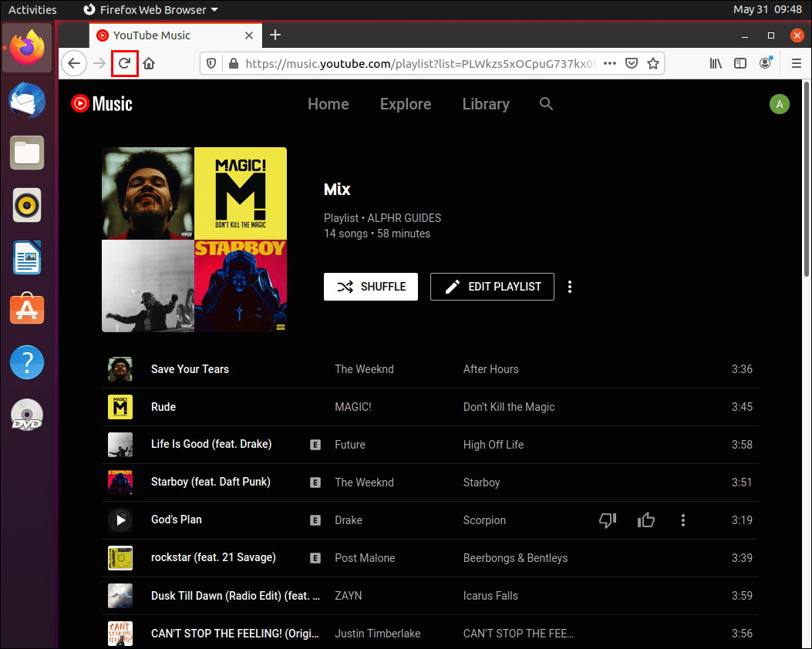
Task: Bookmark this page using the star icon
Action: (x=653, y=63)
